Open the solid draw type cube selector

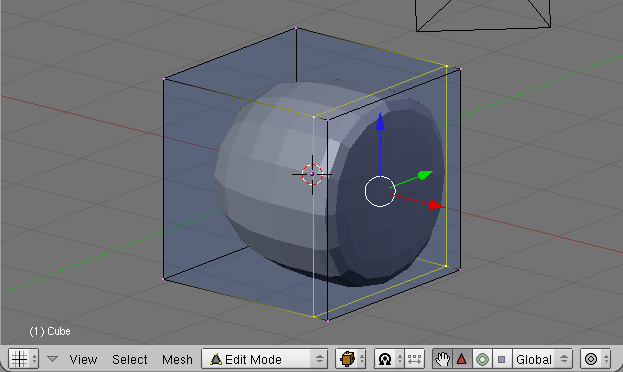350,359
